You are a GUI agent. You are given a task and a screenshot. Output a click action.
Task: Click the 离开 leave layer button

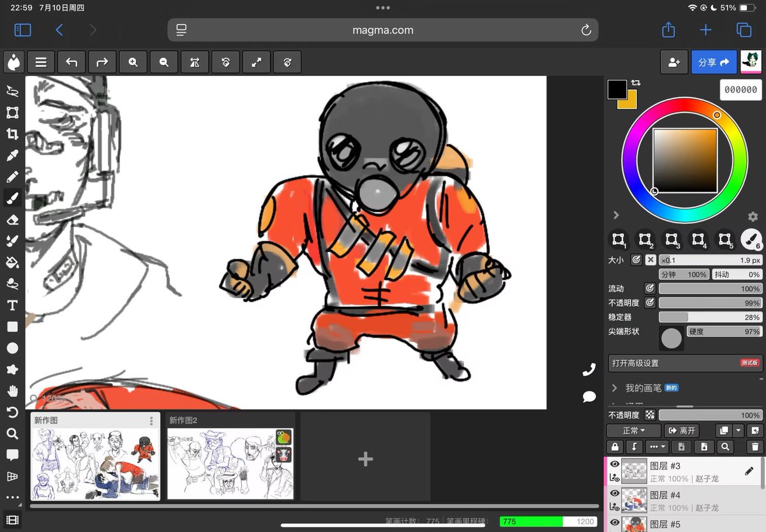[681, 431]
